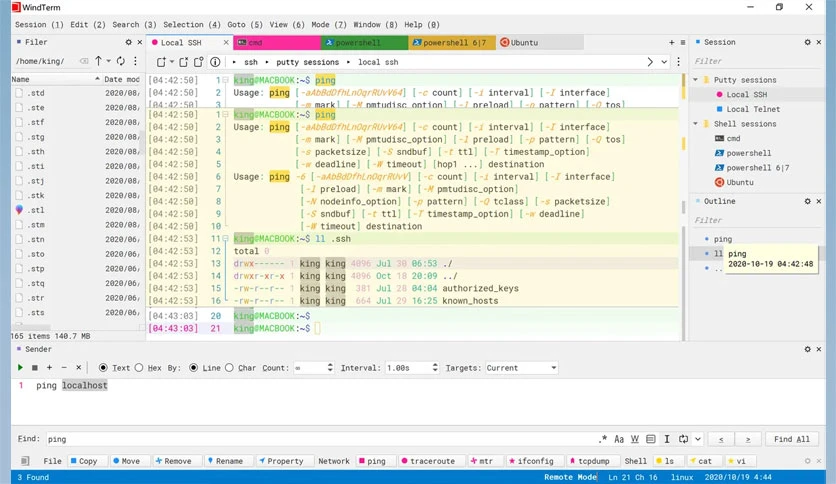Sort Filer by the Name column
Image resolution: width=836 pixels, height=484 pixels.
coord(56,79)
